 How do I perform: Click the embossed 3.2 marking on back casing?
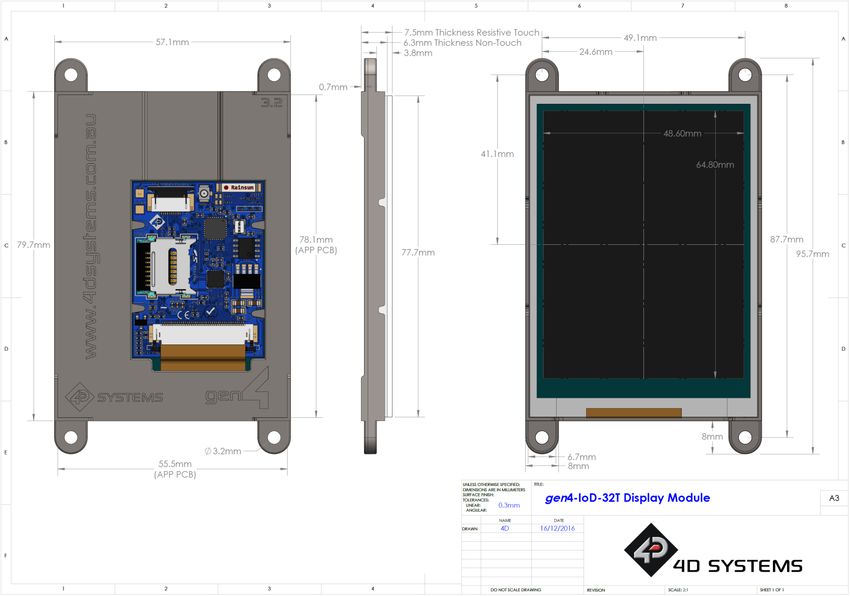(272, 101)
